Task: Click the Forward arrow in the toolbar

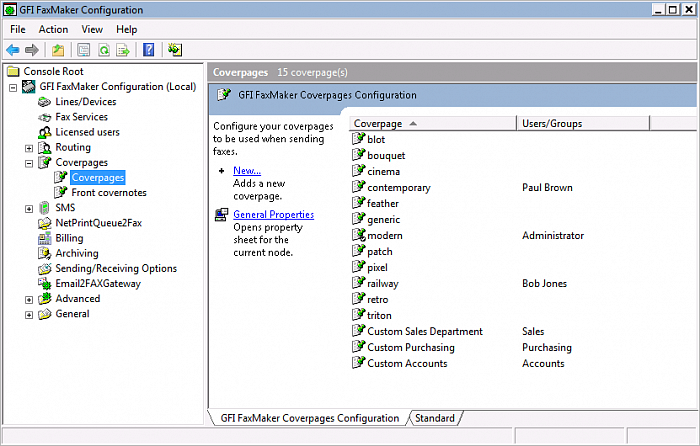Action: pyautogui.click(x=32, y=49)
